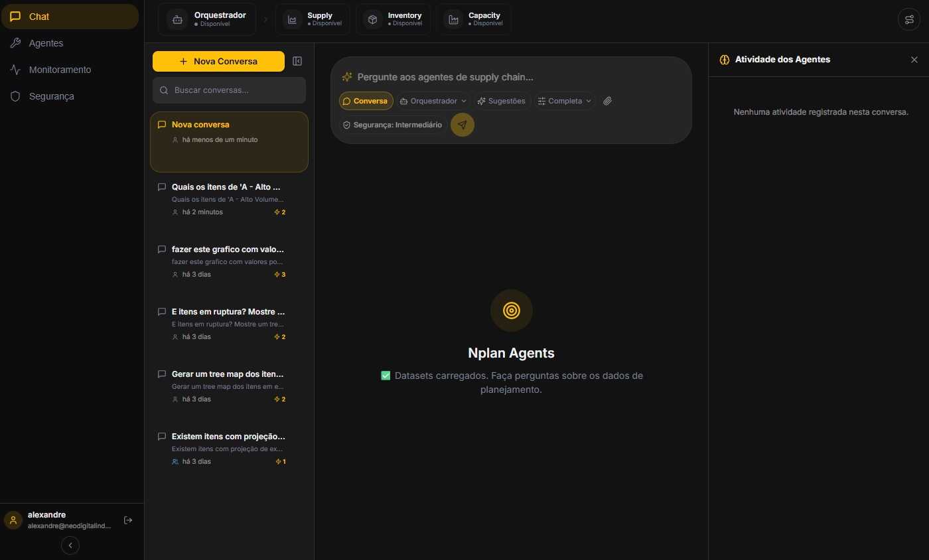The height and width of the screenshot is (560, 929).
Task: Toggle the Sugestões chip
Action: (502, 101)
